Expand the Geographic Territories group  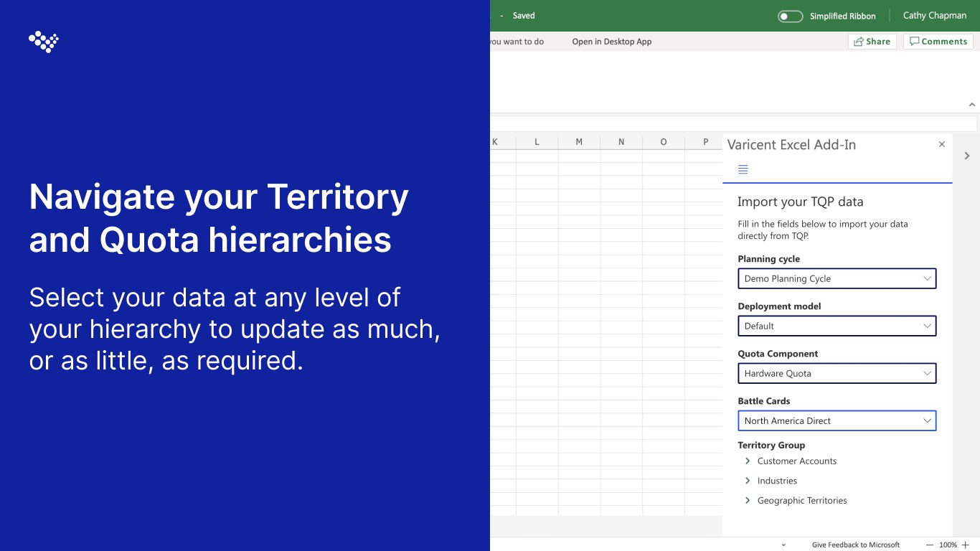click(x=748, y=500)
